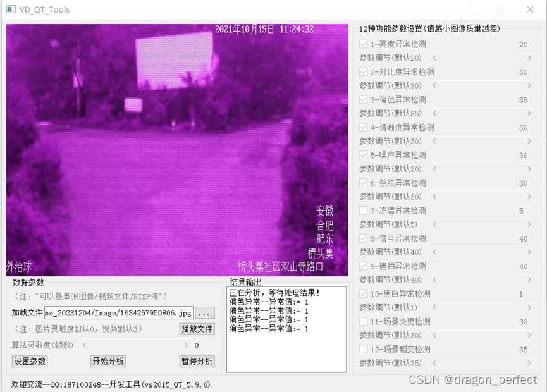This screenshot has height=392, width=547.
Task: Enable the 12-场景剧变检测 checkbox
Action: click(x=363, y=349)
